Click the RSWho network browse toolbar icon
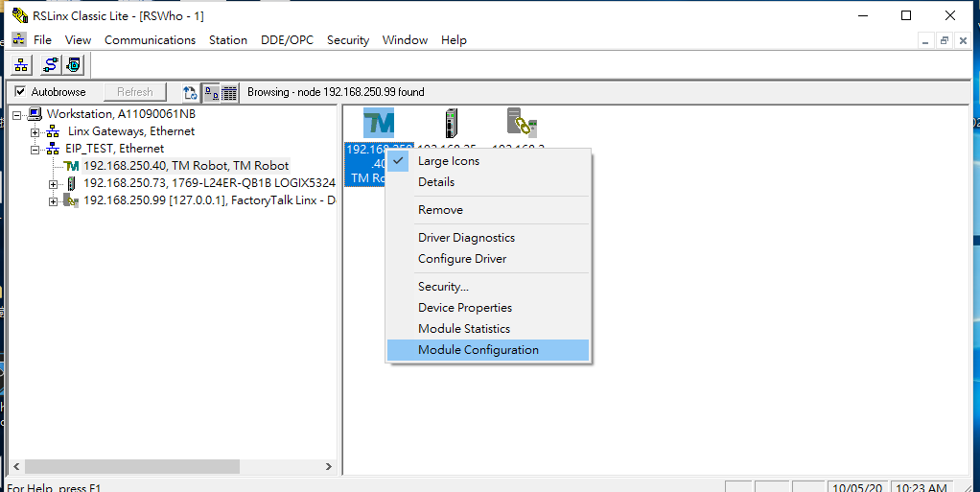 21,64
